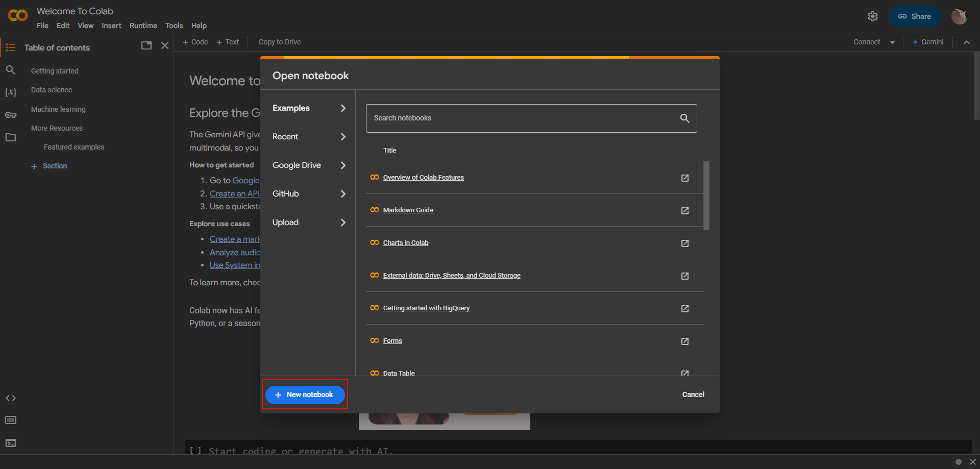Open the Terminal icon at bottom left

click(11, 443)
